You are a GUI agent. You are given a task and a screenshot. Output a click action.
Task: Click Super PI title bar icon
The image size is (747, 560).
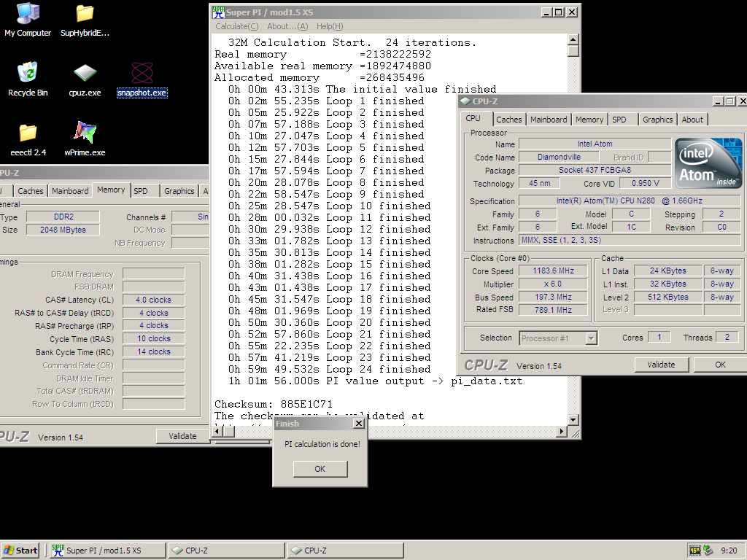(218, 12)
